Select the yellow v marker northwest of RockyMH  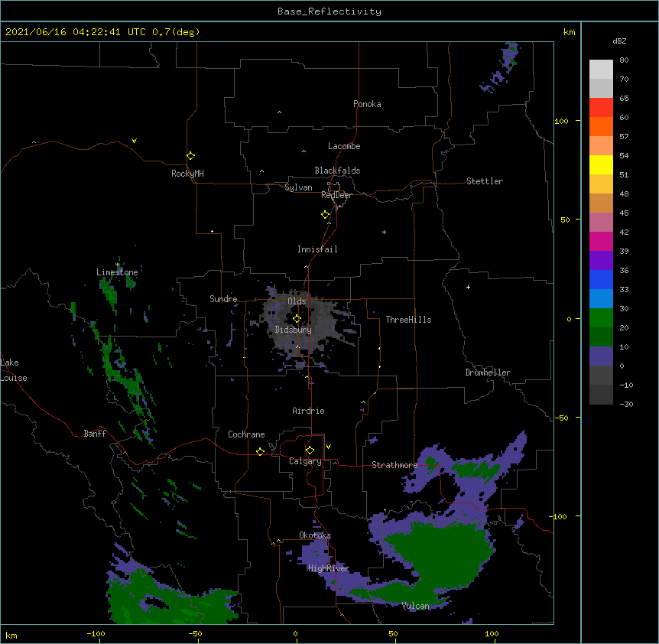[134, 141]
